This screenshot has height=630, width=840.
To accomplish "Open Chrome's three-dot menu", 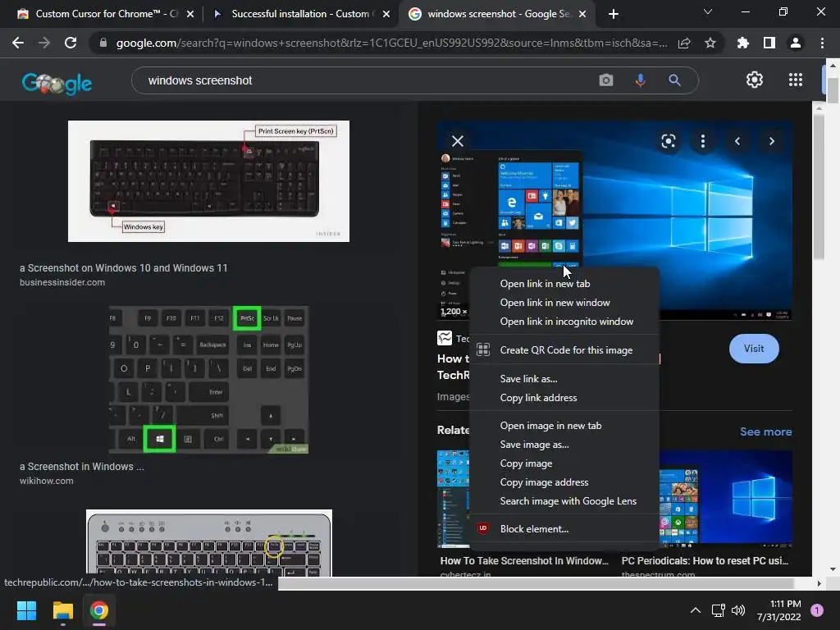I will [x=822, y=43].
